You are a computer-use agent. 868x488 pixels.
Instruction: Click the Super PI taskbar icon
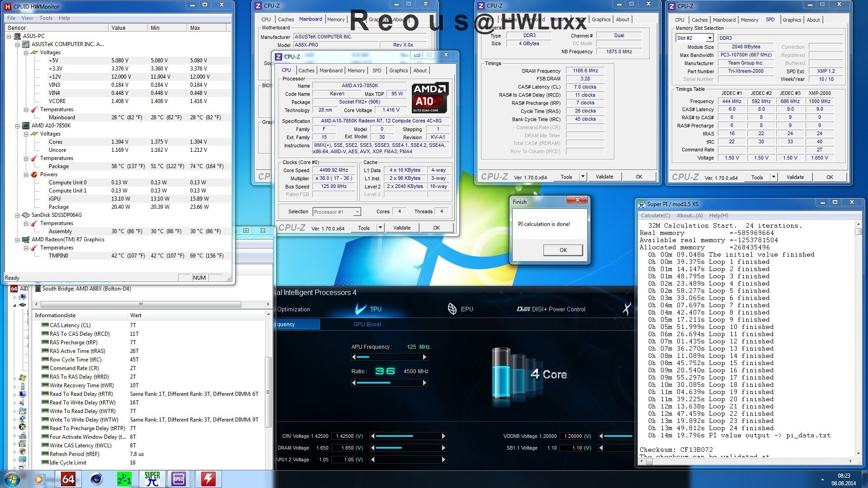click(x=152, y=479)
